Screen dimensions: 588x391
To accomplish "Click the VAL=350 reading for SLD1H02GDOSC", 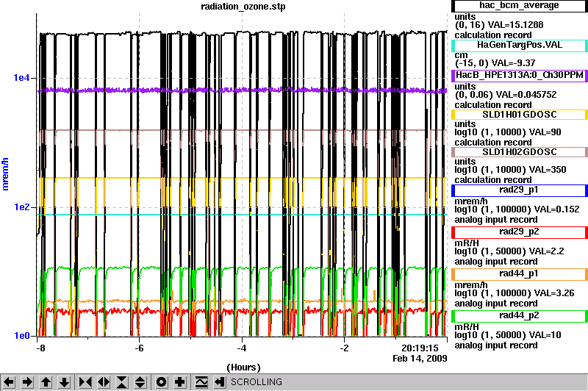I will pos(546,170).
